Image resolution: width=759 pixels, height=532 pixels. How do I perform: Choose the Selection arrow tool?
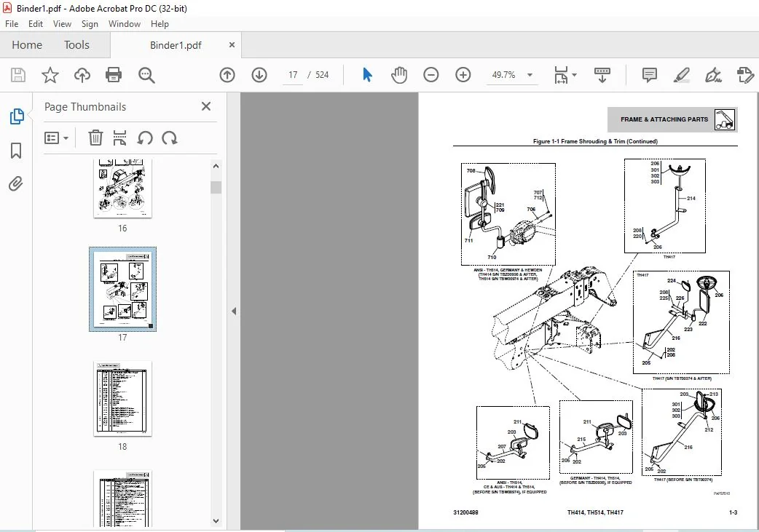click(x=367, y=75)
